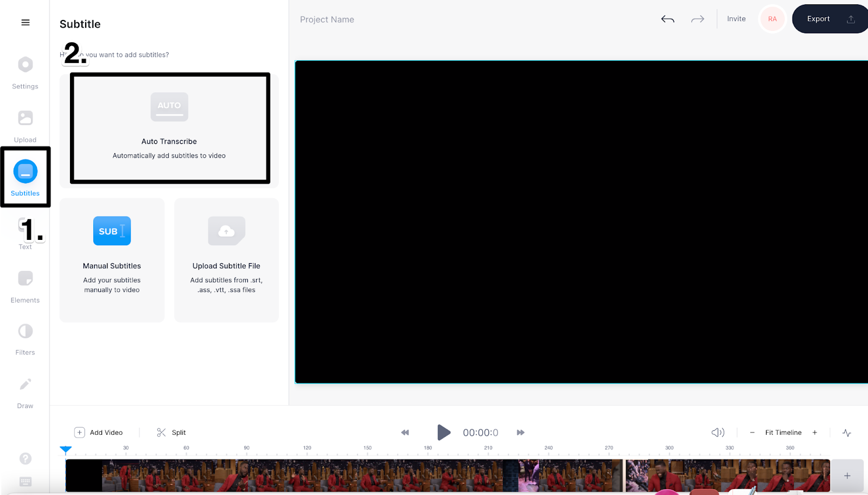Toggle the audio waveform icon
This screenshot has height=495, width=868.
click(x=847, y=433)
